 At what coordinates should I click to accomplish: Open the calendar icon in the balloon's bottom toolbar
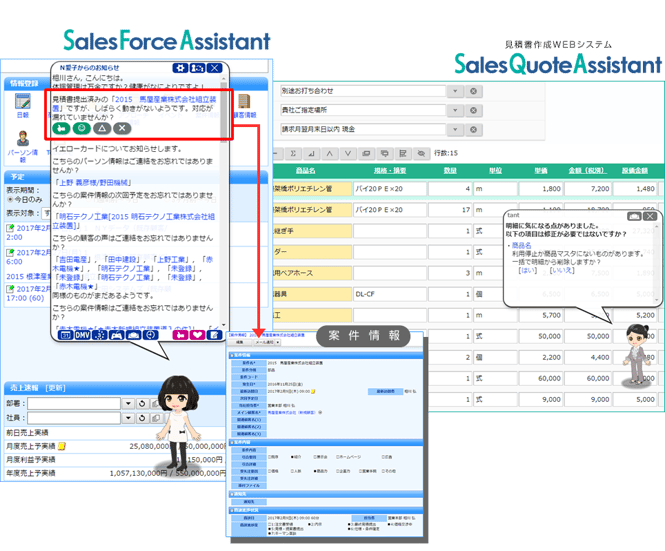[65, 335]
